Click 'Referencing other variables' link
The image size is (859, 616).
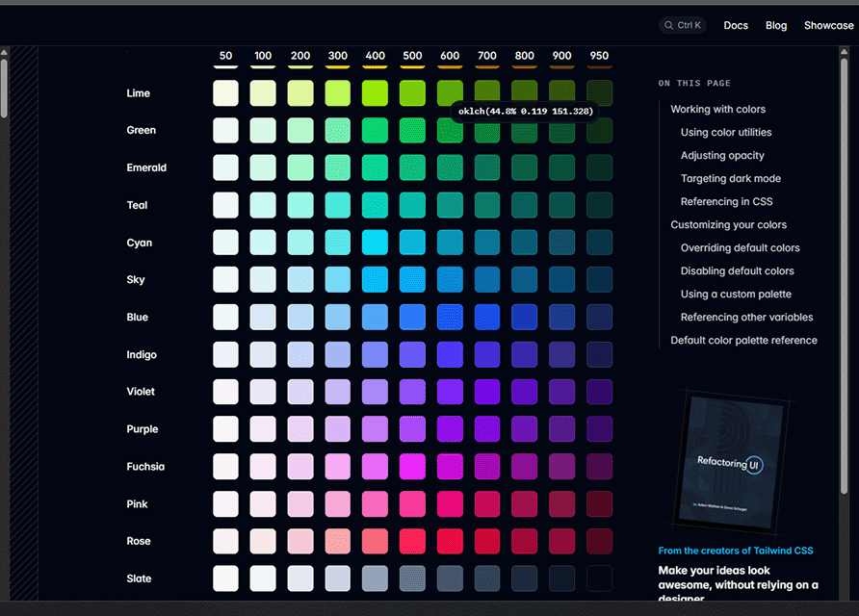746,317
